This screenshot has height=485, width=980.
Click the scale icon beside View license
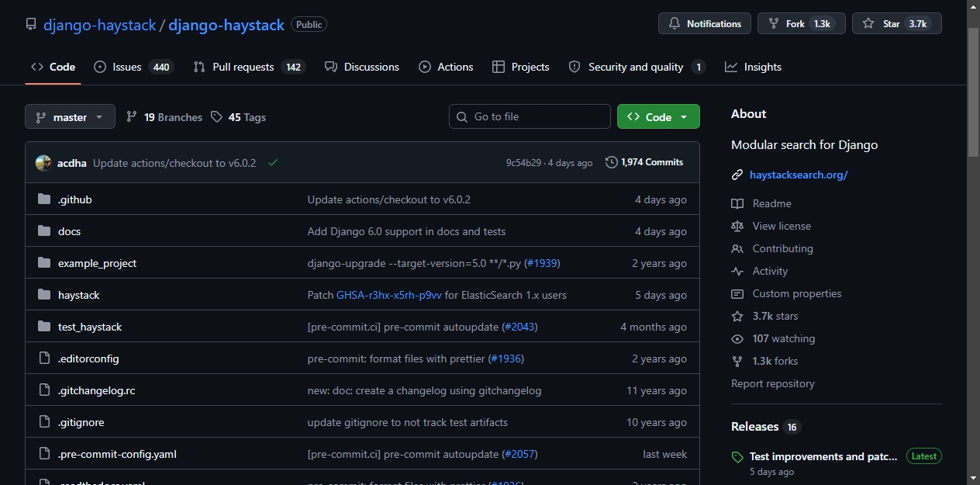pyautogui.click(x=737, y=226)
